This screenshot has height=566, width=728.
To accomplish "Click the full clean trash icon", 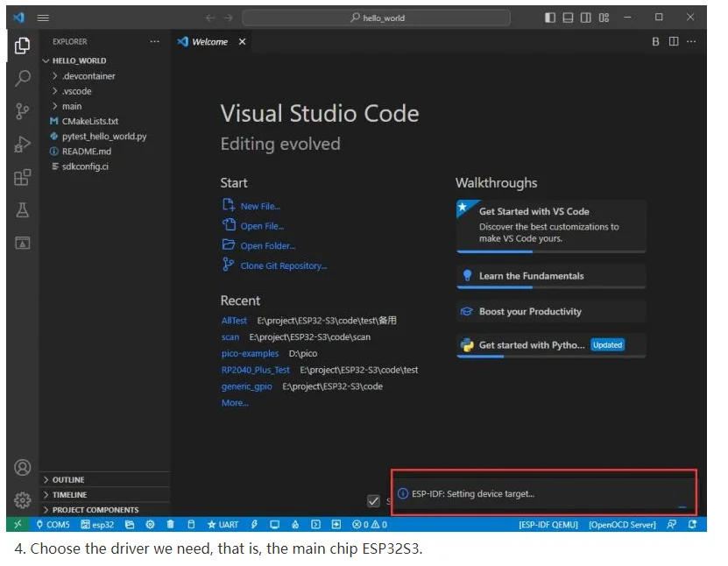I will 171,525.
